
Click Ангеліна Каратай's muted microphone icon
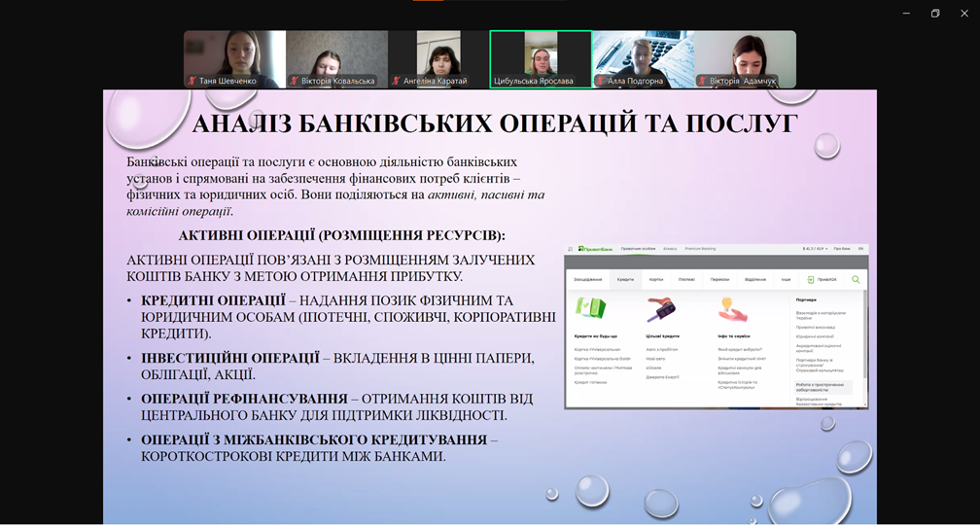(x=396, y=82)
